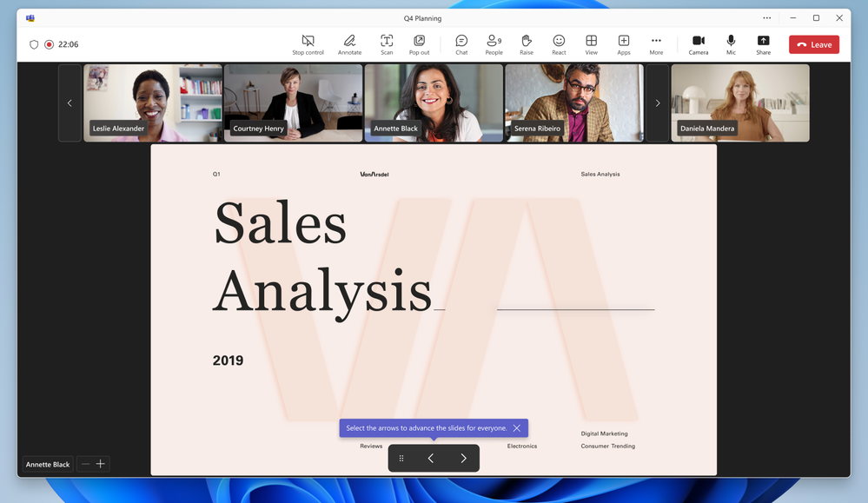Click the VanArsdel logo on slide
868x503 pixels.
coord(374,175)
